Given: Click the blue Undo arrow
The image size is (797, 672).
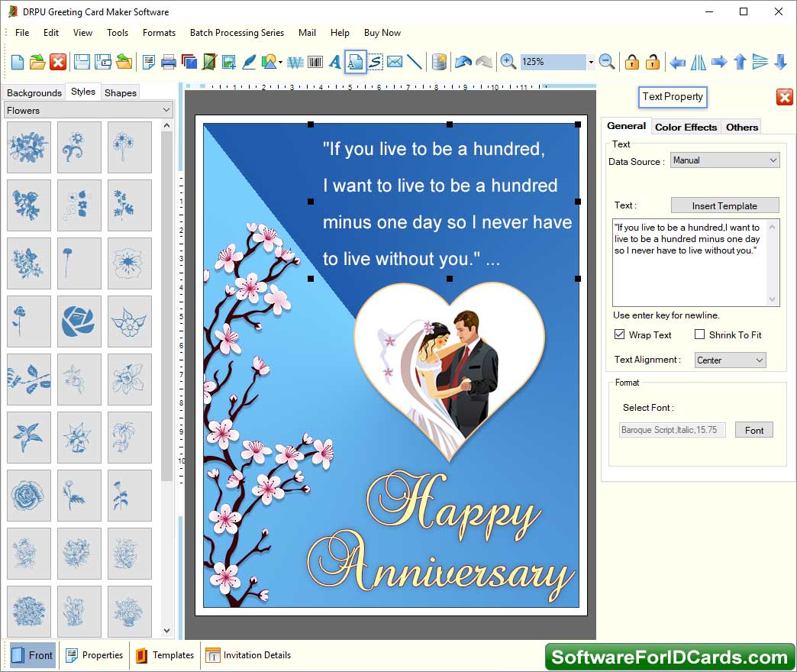Looking at the screenshot, I should pyautogui.click(x=463, y=62).
